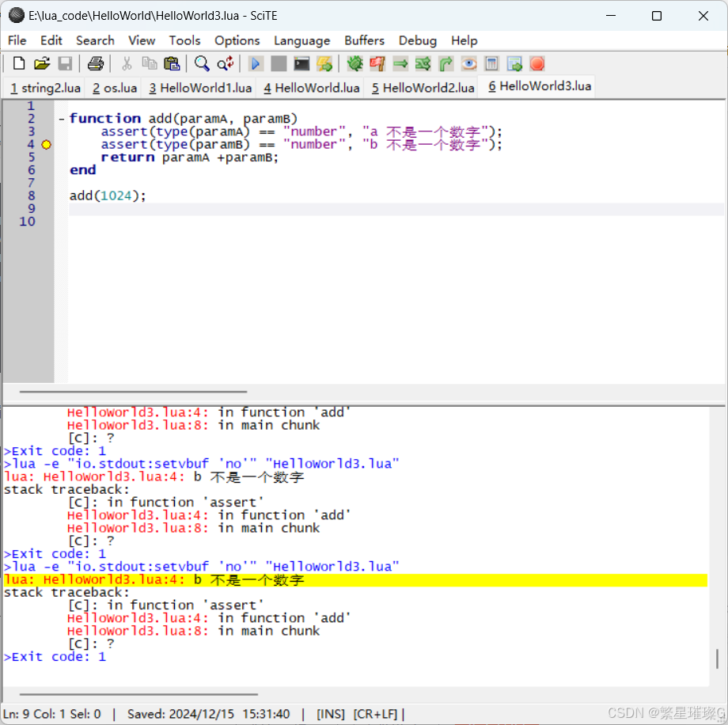
Task: Print the document with printer icon
Action: tap(96, 63)
